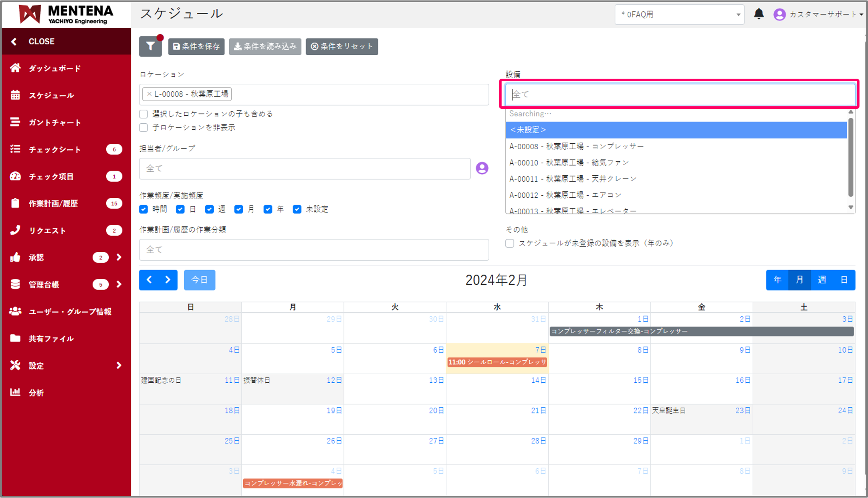The image size is (868, 498).
Task: Open the 0FAQ用 dropdown at top
Action: click(679, 14)
